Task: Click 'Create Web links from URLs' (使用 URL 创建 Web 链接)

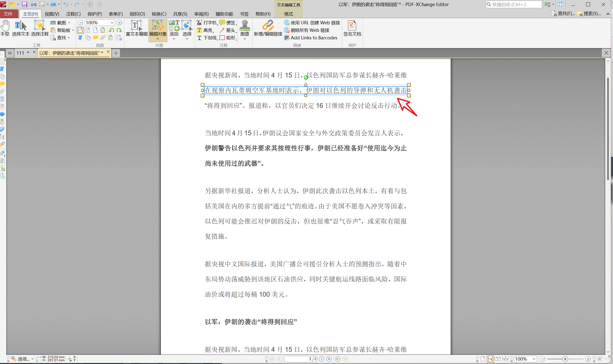Action: pos(312,23)
